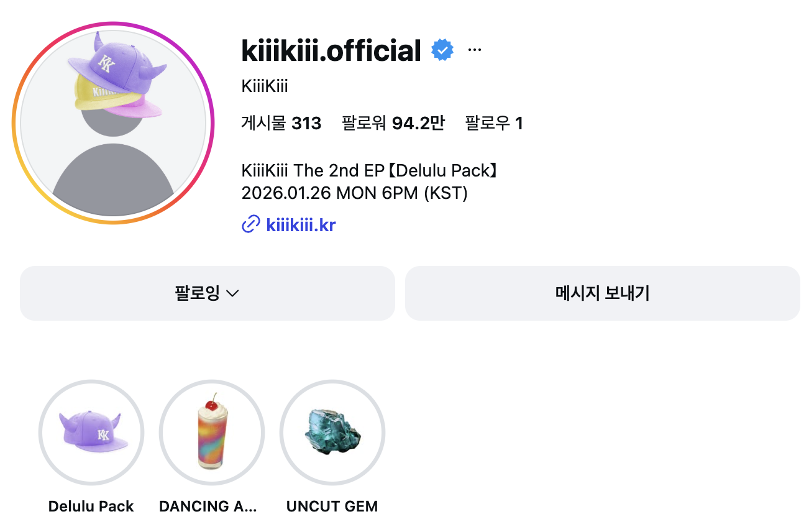
Task: Select the DANCING A... highlight label
Action: coord(208,507)
